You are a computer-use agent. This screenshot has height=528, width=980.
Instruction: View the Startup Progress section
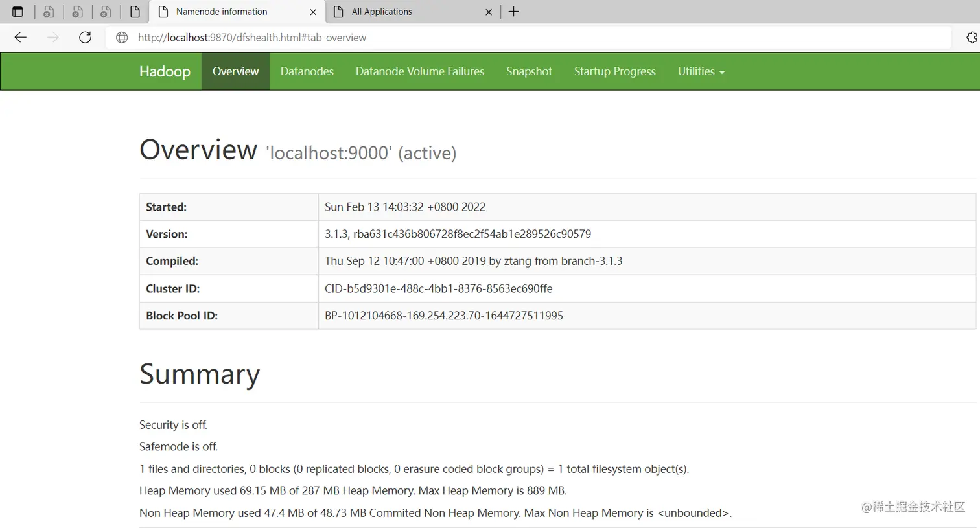click(x=615, y=71)
